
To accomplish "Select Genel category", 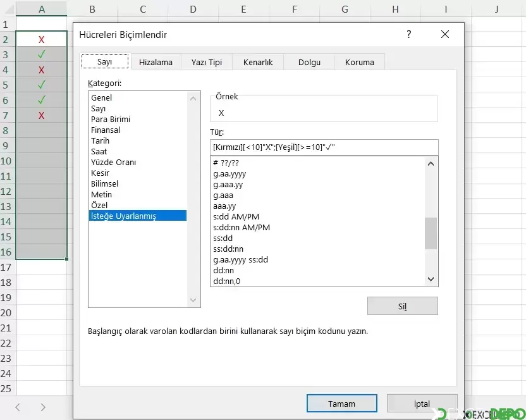I will pyautogui.click(x=138, y=97).
